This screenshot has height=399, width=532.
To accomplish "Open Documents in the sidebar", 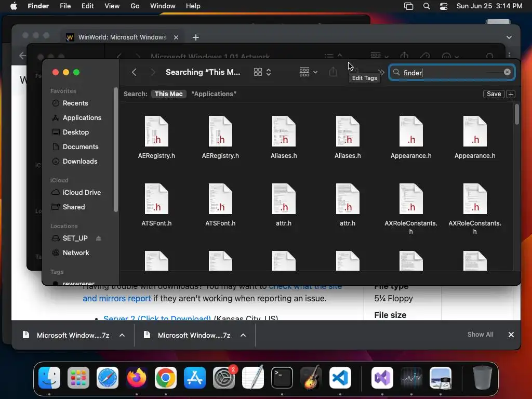I will click(81, 147).
